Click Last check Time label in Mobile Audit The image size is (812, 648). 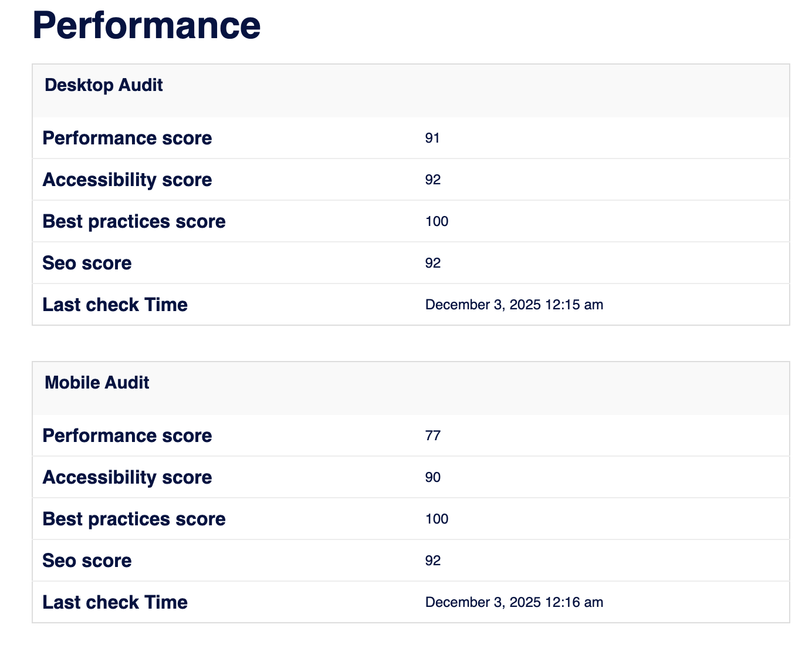pyautogui.click(x=115, y=603)
